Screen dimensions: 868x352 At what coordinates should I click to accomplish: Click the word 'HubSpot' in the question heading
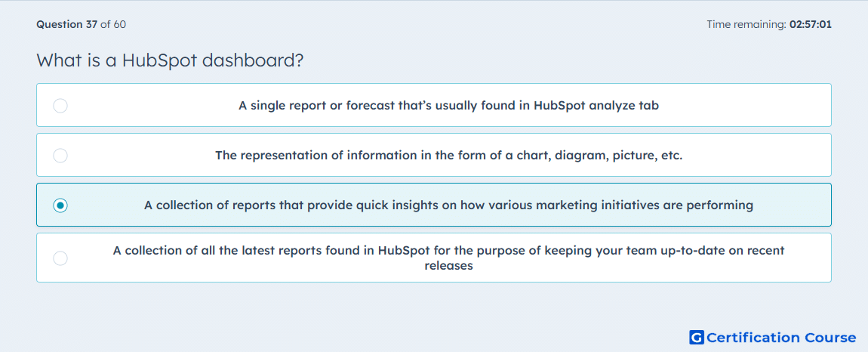point(159,60)
